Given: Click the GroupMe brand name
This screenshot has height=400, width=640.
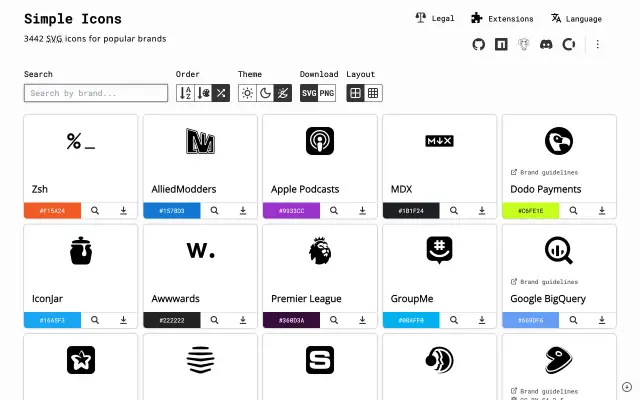Looking at the screenshot, I should [412, 298].
